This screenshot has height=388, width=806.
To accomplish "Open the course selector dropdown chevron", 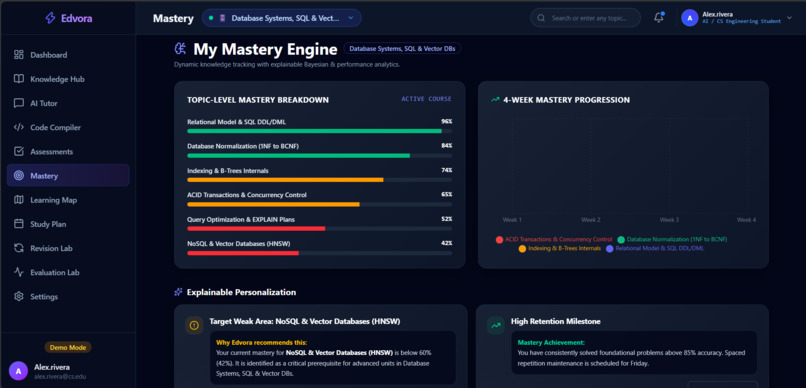I will [351, 18].
